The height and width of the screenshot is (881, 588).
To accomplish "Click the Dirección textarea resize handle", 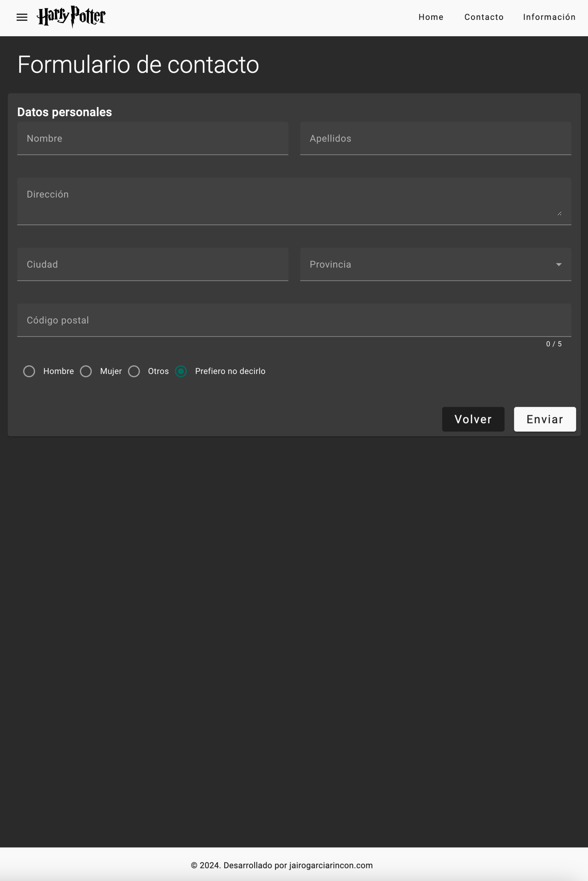I will pyautogui.click(x=559, y=213).
